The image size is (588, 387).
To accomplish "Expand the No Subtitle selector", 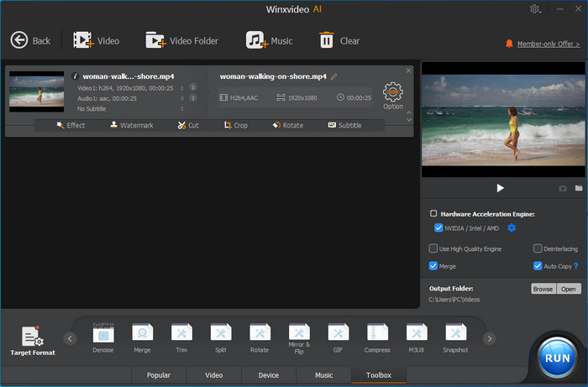I will coord(182,108).
